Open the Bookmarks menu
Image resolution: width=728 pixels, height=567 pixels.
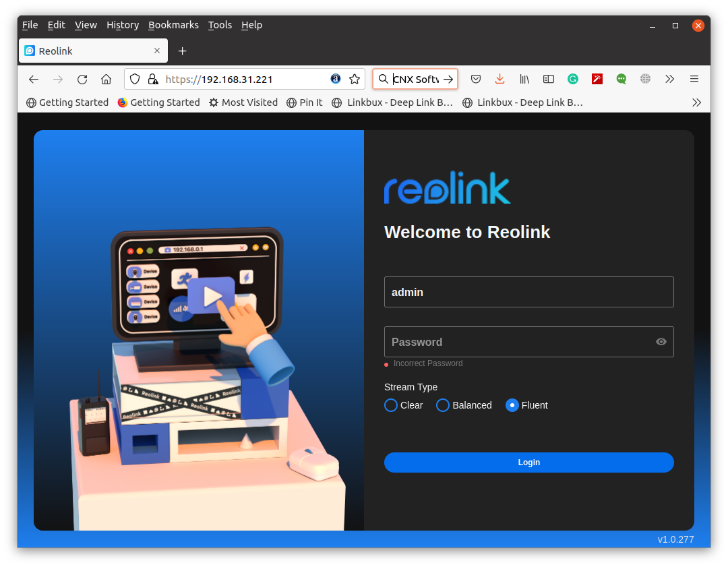pos(173,25)
